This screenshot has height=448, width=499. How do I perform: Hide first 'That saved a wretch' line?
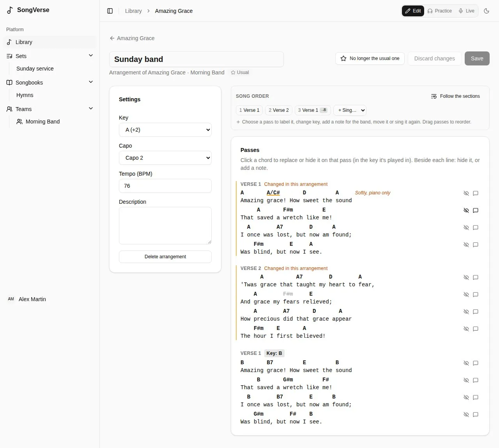coord(466,210)
